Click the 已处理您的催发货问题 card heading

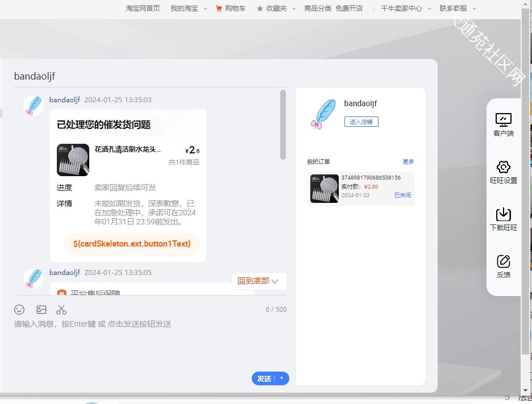[x=103, y=124]
